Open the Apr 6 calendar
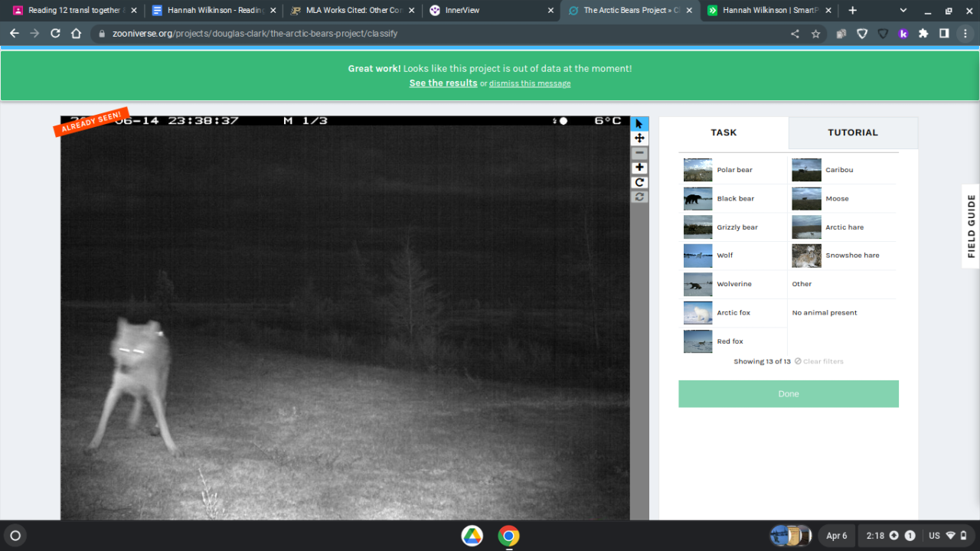The image size is (980, 551). pyautogui.click(x=837, y=536)
